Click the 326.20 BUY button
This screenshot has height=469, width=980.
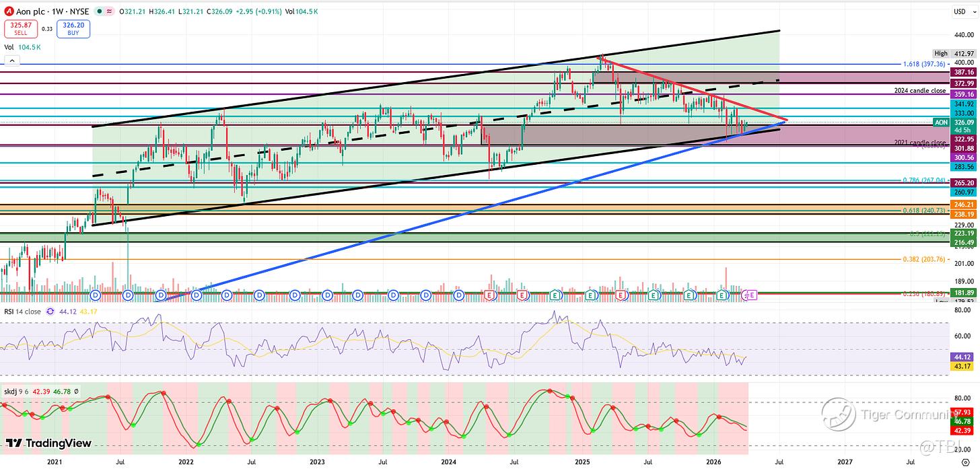pos(73,28)
